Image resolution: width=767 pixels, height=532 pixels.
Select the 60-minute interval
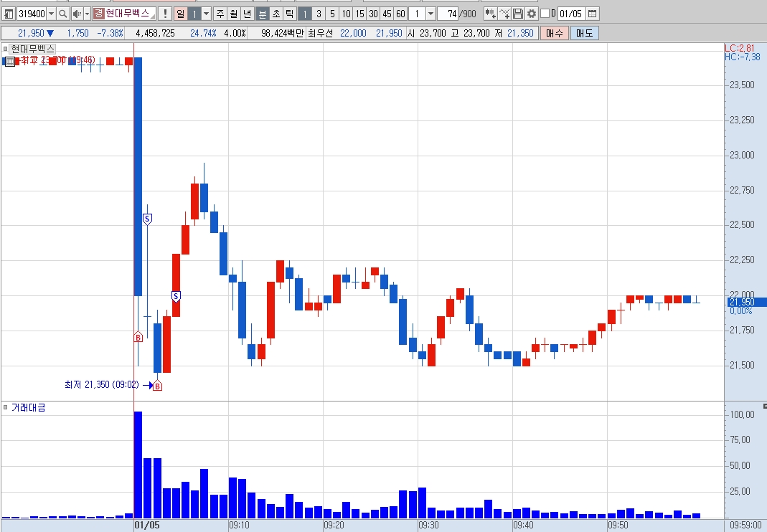pos(400,14)
